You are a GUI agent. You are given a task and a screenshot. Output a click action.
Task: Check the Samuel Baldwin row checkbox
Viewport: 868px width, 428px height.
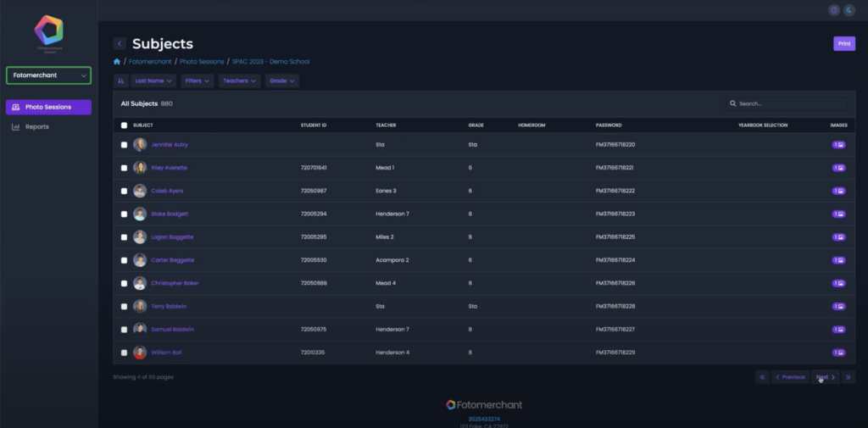pyautogui.click(x=124, y=330)
